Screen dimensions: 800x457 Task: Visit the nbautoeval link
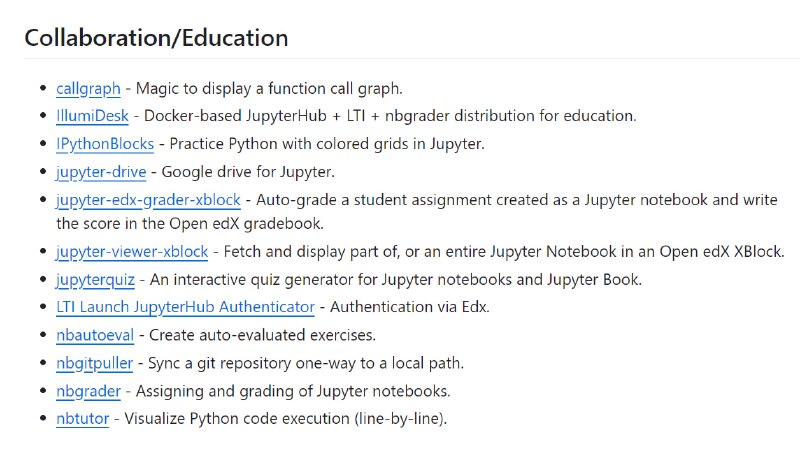[95, 335]
